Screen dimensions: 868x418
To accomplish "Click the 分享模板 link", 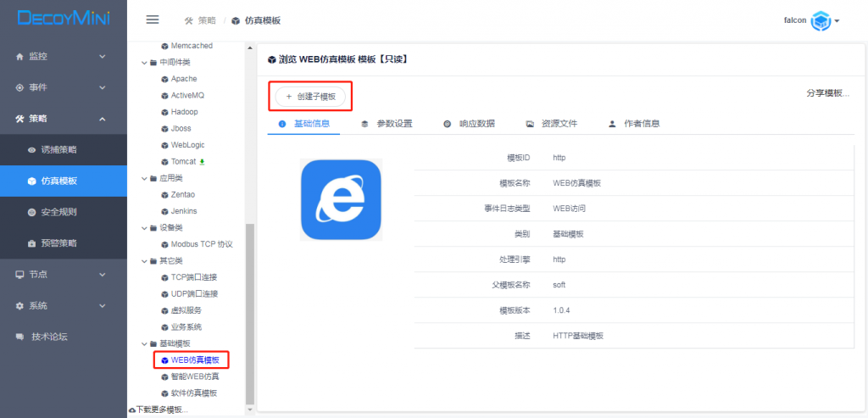I will pos(827,93).
